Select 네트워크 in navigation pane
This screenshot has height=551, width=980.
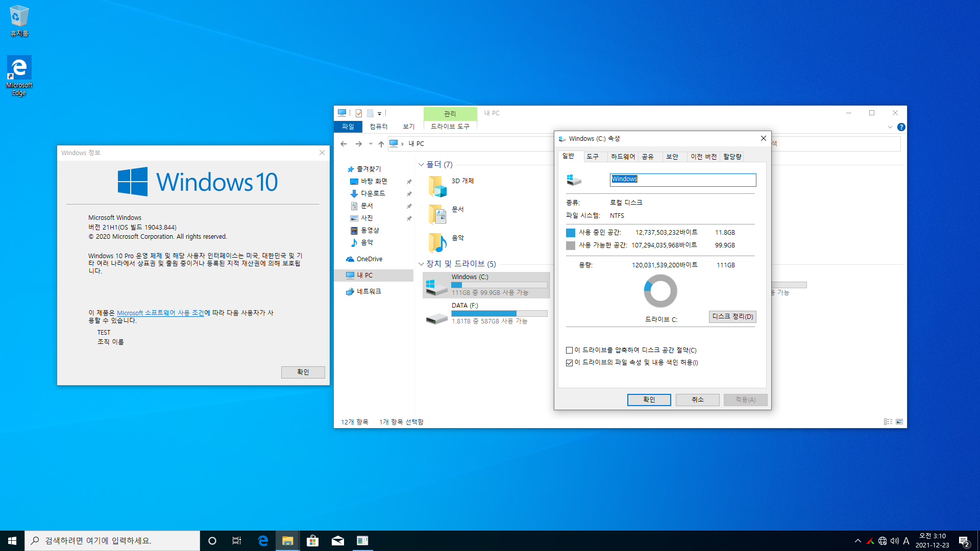(369, 291)
